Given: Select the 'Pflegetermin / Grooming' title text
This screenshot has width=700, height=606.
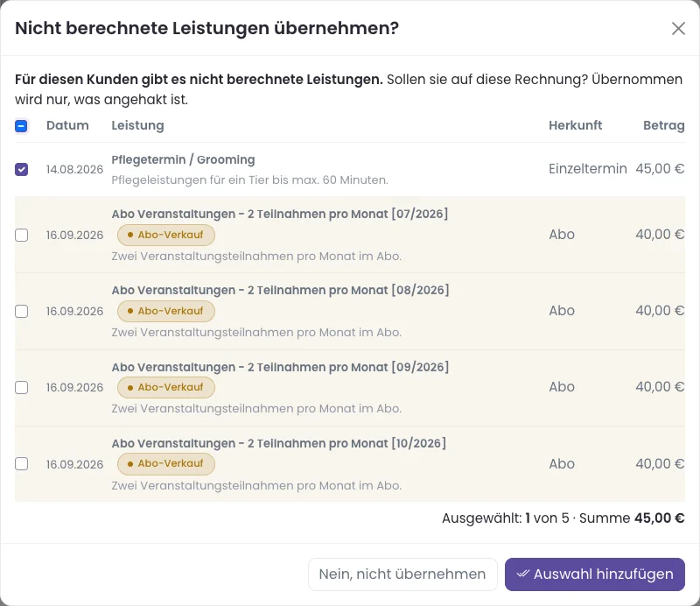Looking at the screenshot, I should 183,159.
